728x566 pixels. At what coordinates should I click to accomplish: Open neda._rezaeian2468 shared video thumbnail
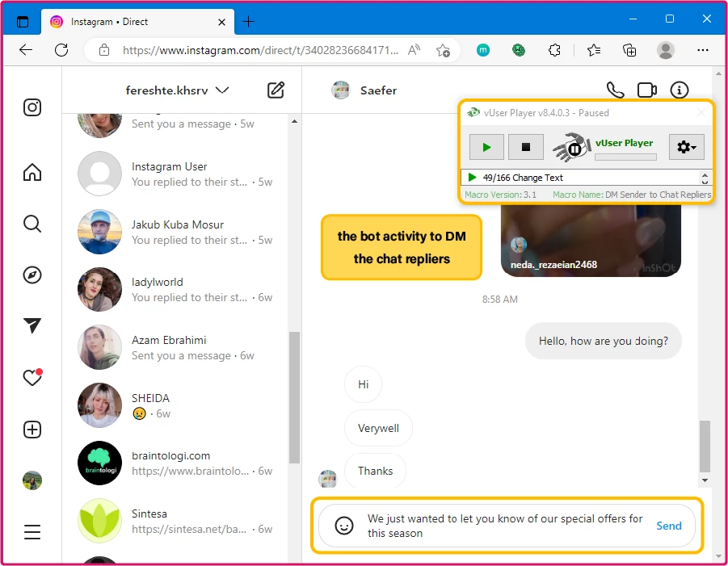pos(591,241)
